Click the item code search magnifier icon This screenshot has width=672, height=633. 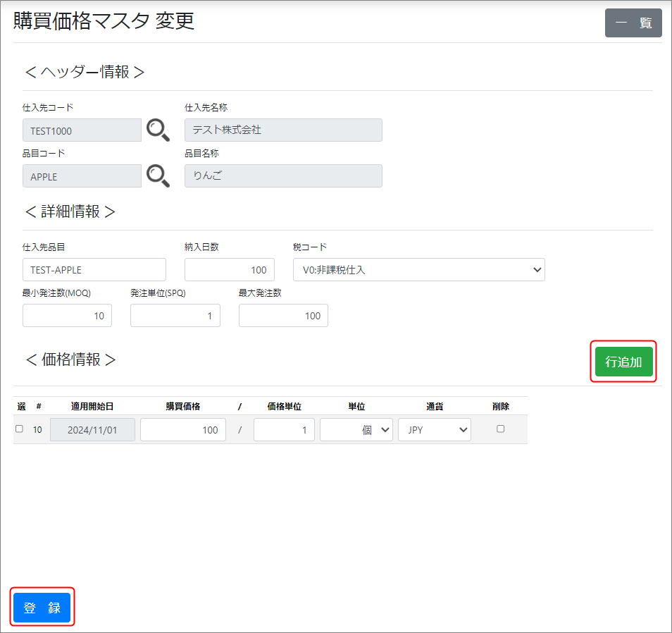(158, 176)
